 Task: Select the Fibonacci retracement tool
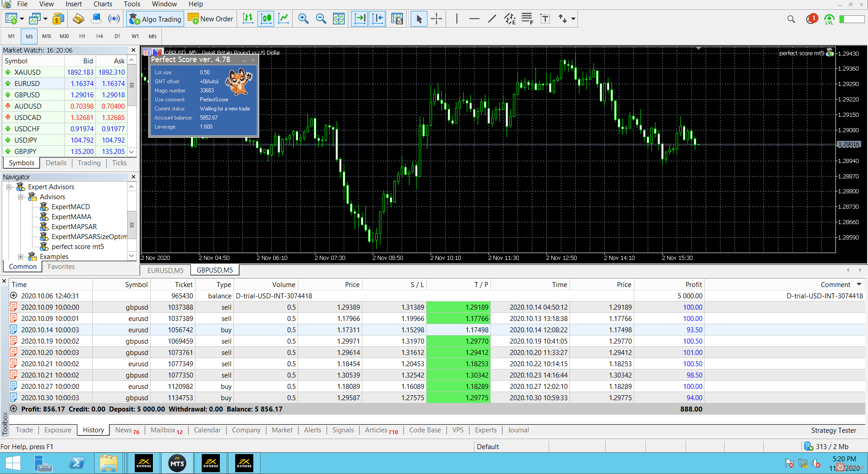(527, 19)
